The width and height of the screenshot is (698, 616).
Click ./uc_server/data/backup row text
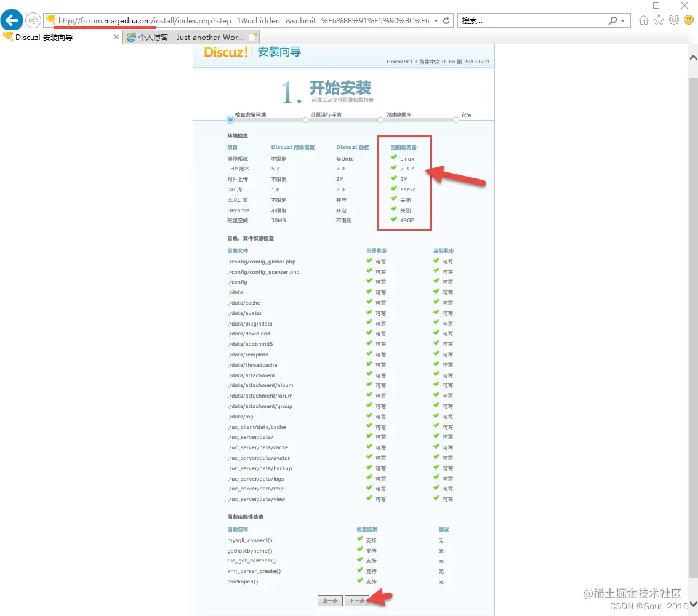(x=260, y=468)
